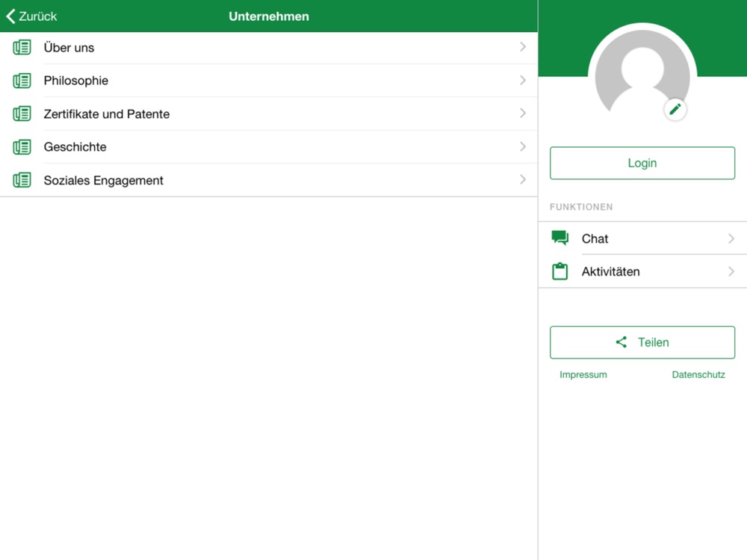Expand Soziales Engagement via its chevron

coord(523,179)
